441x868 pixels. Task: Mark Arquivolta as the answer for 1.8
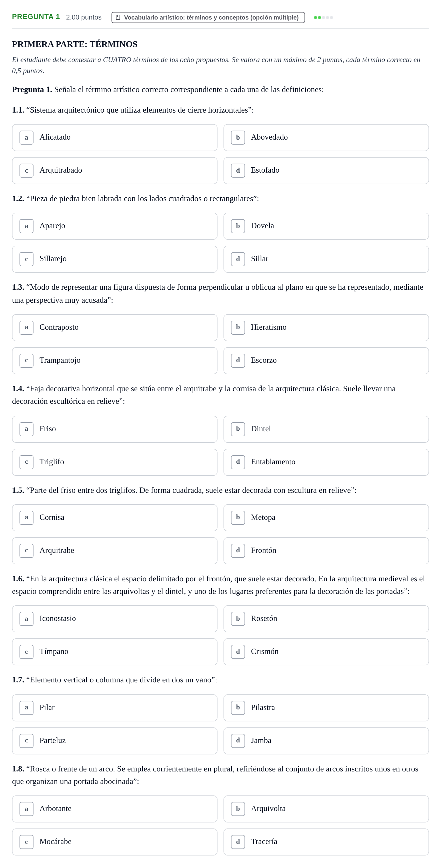tap(326, 809)
